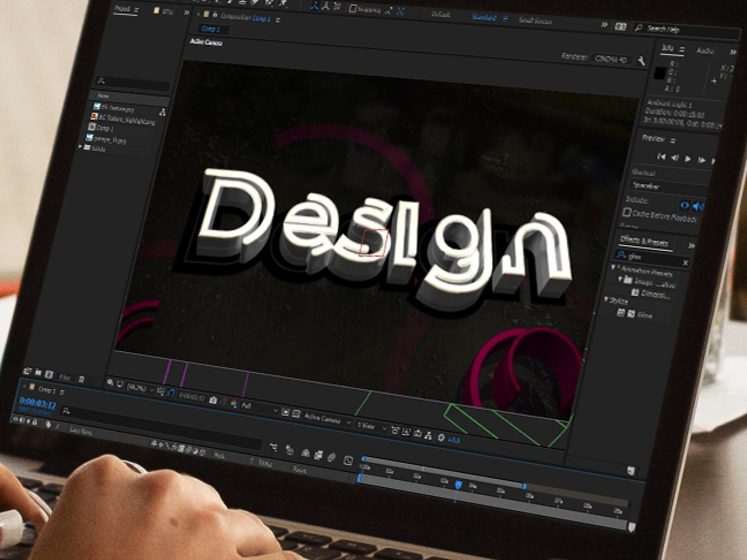
Task: Open the Project panel menu icon
Action: pos(137,10)
